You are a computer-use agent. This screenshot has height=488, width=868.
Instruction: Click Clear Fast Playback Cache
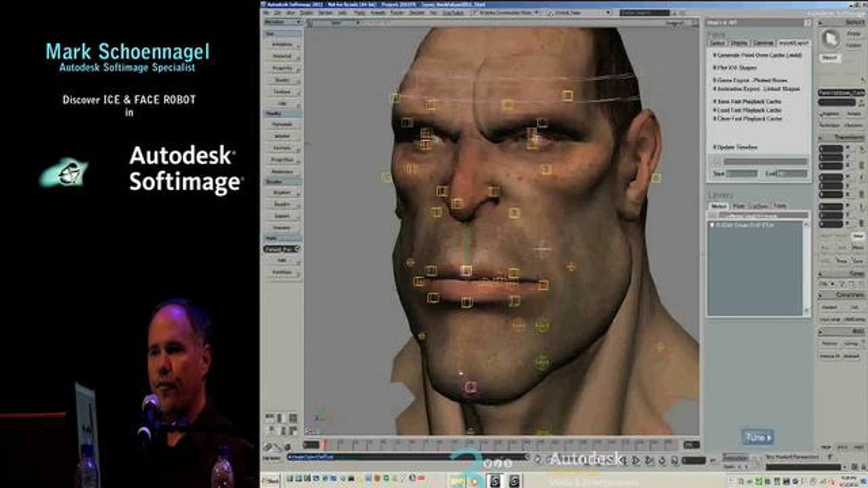(747, 119)
